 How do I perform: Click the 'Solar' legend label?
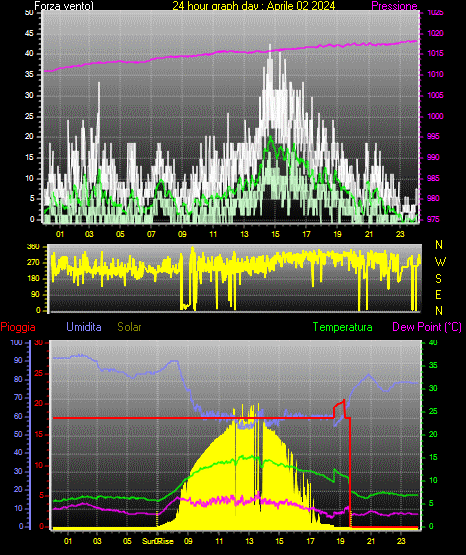point(129,327)
